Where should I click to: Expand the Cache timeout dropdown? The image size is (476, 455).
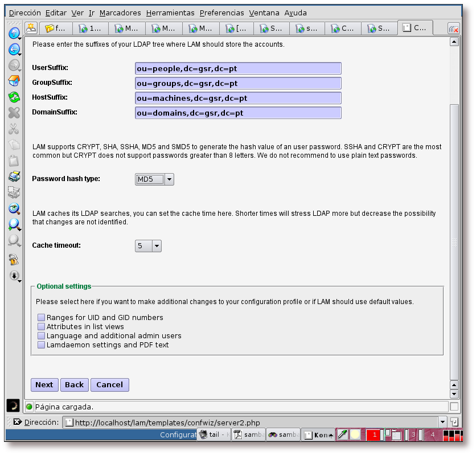pos(157,246)
